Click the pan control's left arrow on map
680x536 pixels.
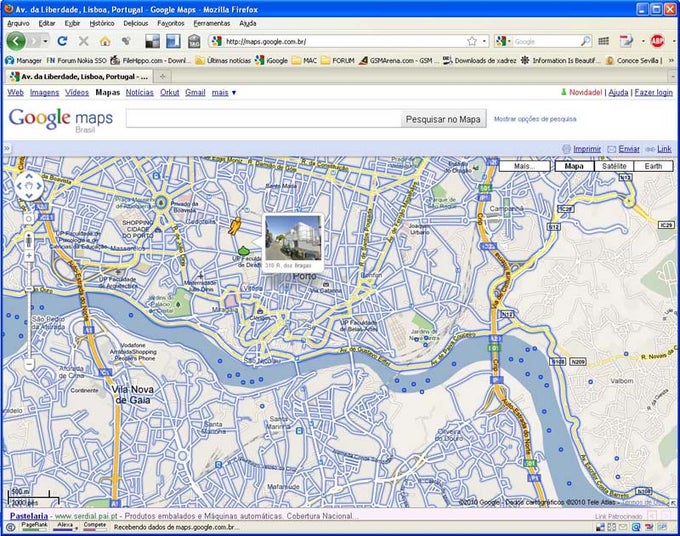(19, 186)
